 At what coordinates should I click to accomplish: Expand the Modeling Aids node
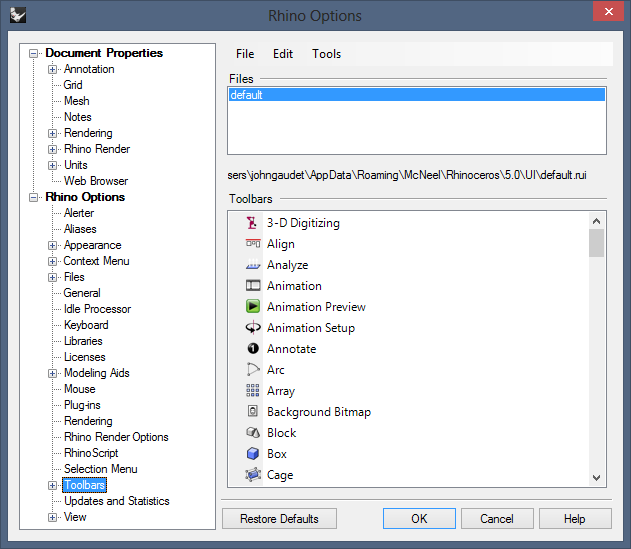click(52, 373)
